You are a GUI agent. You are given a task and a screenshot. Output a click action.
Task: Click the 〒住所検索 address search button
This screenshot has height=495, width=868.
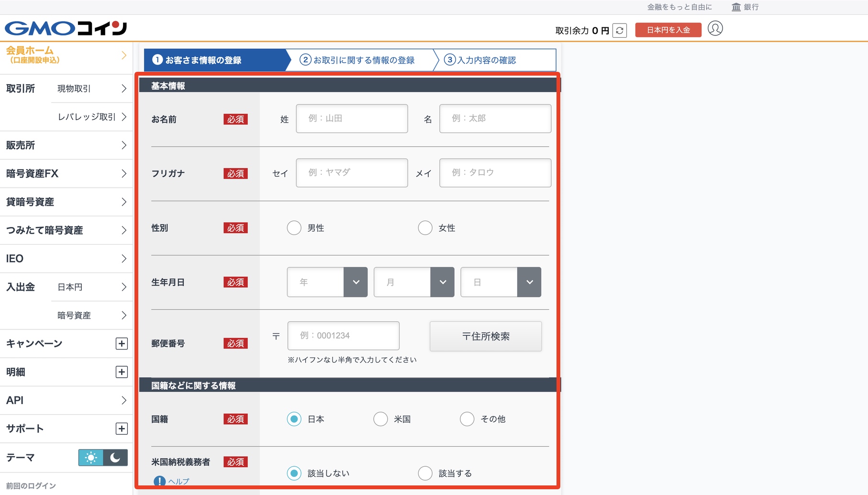[486, 337]
